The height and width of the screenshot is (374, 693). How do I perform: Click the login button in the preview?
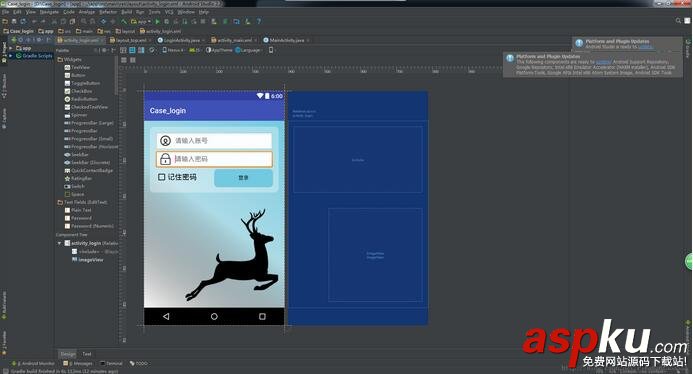(x=244, y=178)
